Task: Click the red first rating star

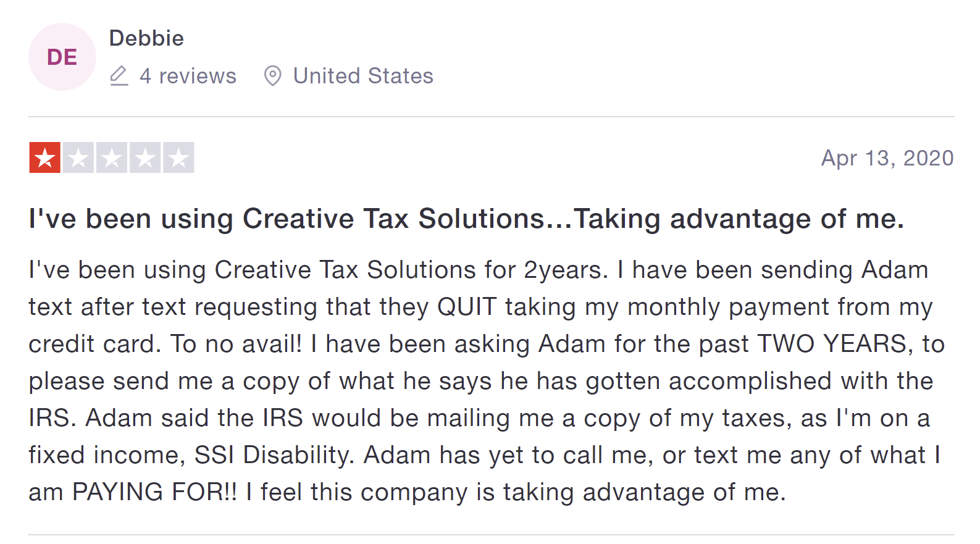Action: point(45,158)
